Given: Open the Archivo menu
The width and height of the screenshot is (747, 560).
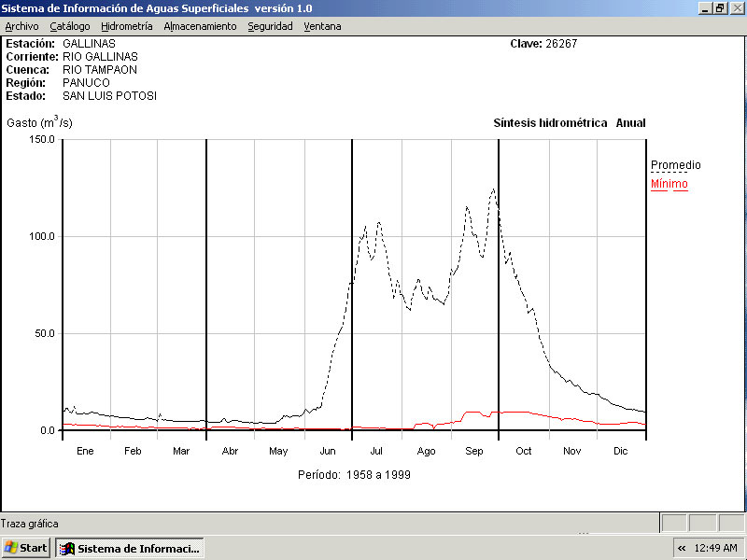Looking at the screenshot, I should coord(22,26).
